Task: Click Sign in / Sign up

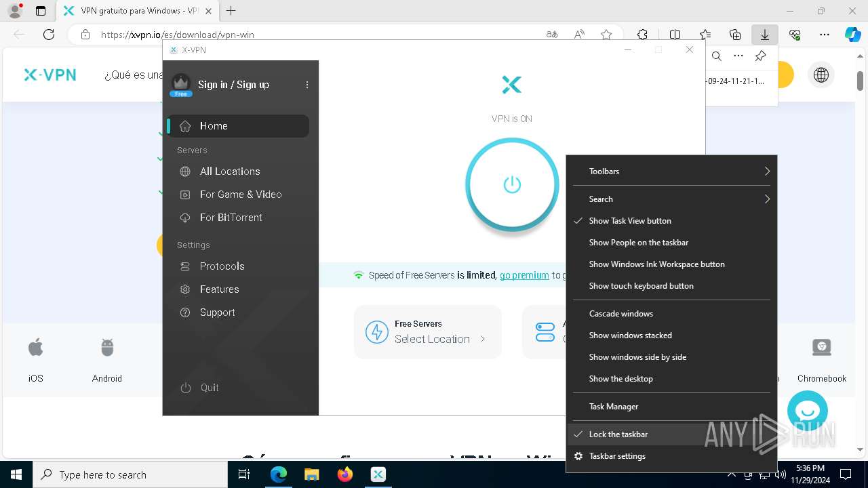Action: 233,85
